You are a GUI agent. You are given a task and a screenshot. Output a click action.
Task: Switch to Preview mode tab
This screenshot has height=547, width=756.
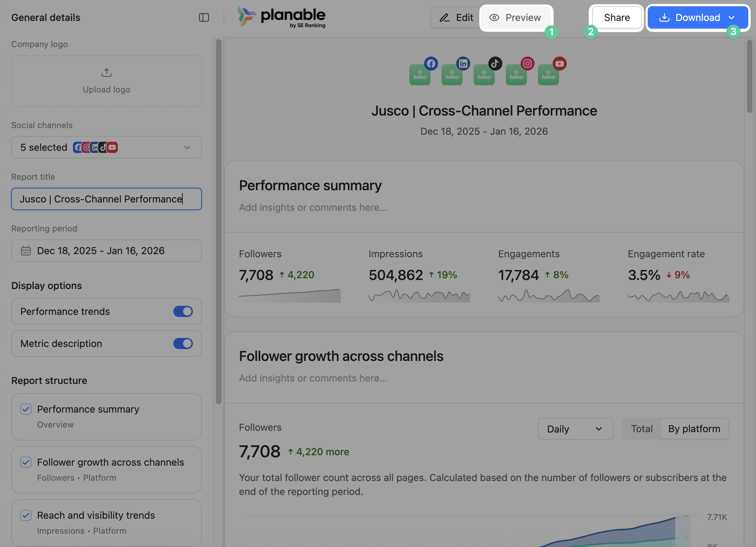pos(516,17)
